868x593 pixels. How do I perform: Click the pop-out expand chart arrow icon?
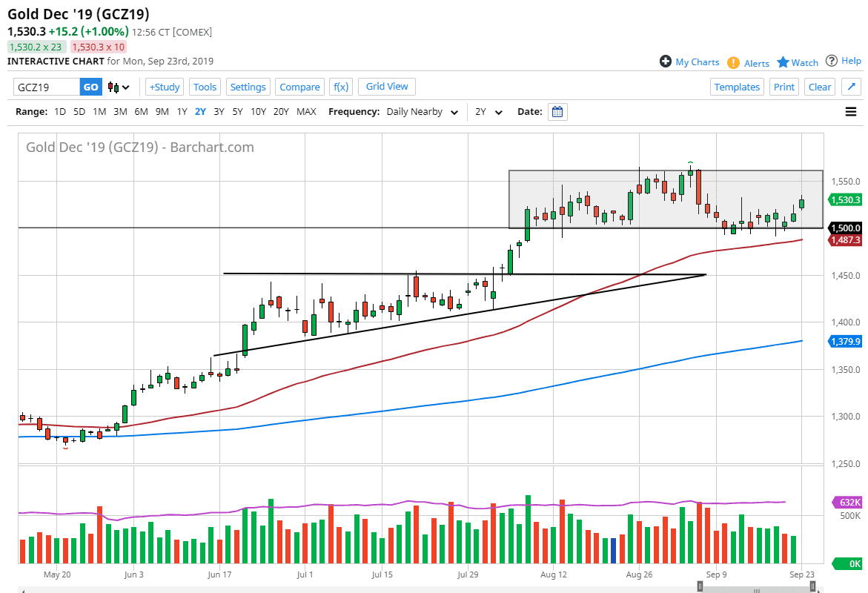point(851,87)
